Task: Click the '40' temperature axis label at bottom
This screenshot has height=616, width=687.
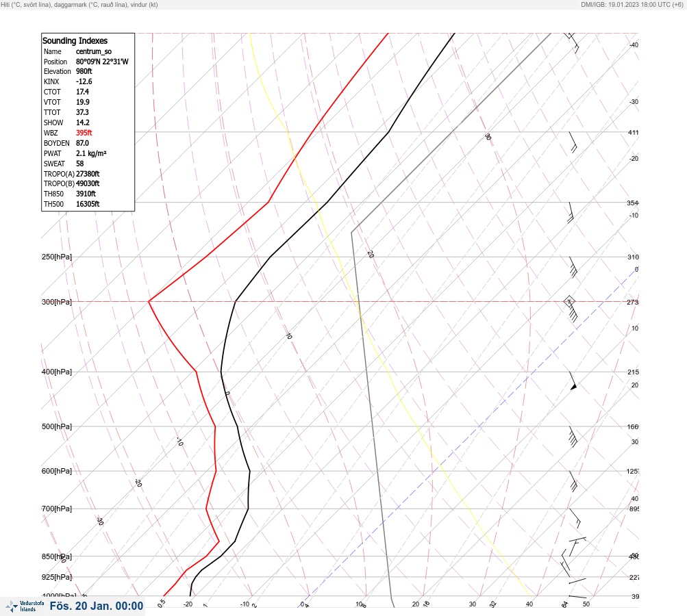Action: 529,604
